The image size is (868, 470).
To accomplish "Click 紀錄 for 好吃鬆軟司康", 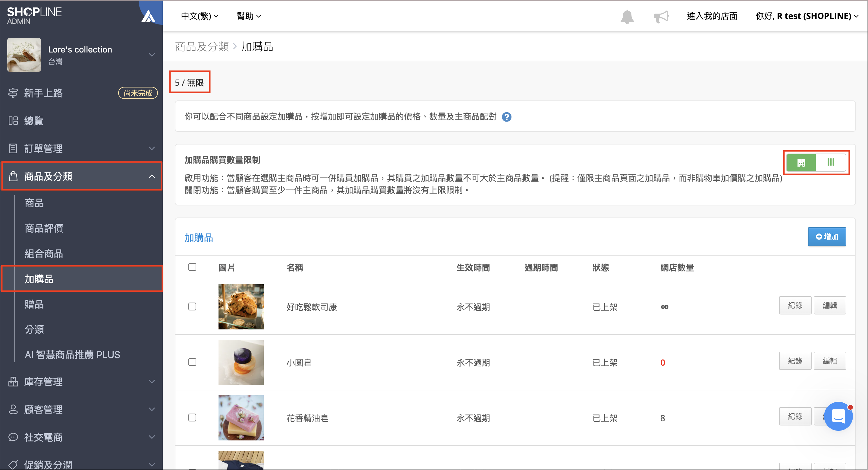I will point(795,306).
